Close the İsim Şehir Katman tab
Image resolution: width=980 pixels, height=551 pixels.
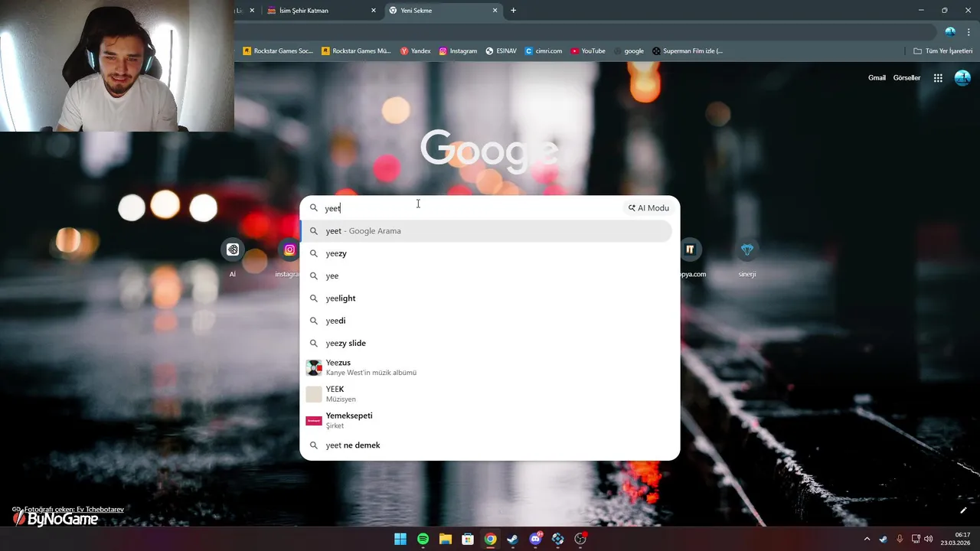(x=374, y=11)
